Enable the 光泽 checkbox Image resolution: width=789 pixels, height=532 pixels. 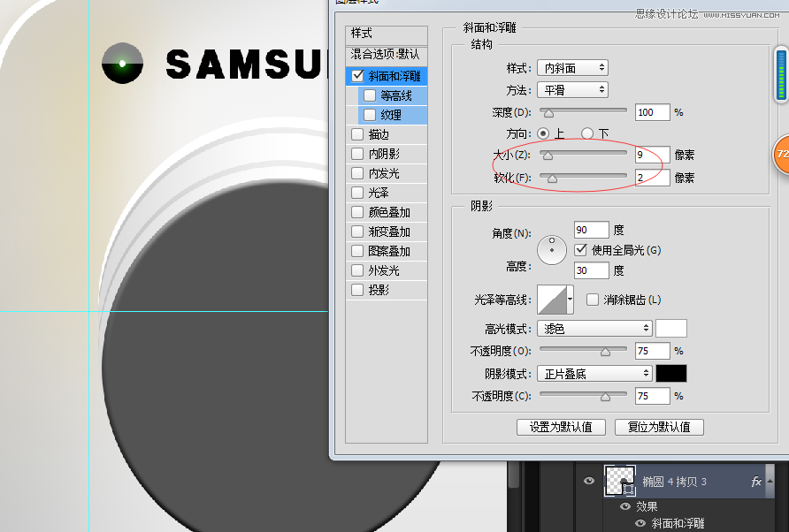coord(357,193)
